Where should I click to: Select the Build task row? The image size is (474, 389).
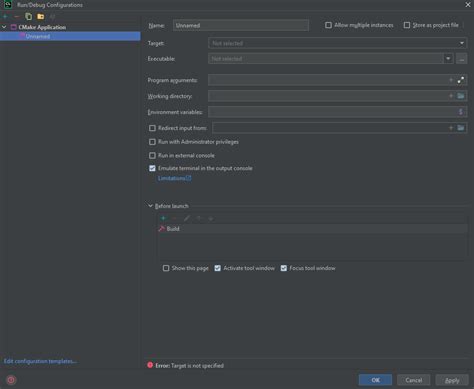(312, 229)
